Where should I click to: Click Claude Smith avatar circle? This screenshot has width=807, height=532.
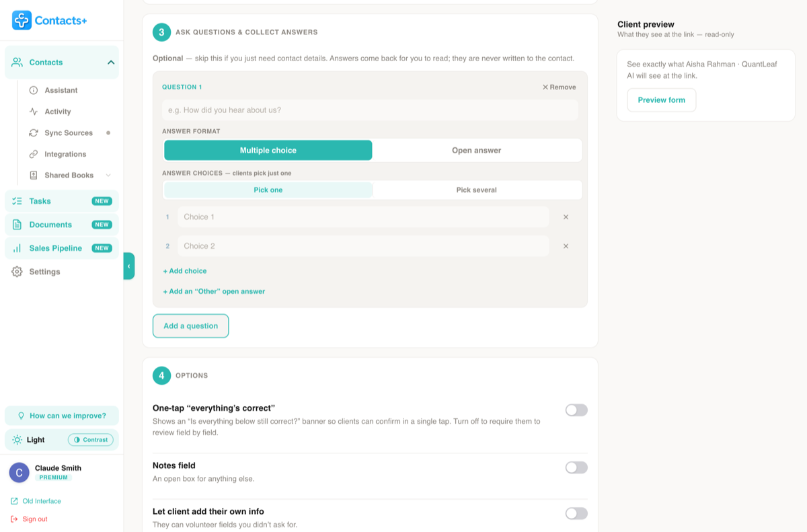click(19, 473)
